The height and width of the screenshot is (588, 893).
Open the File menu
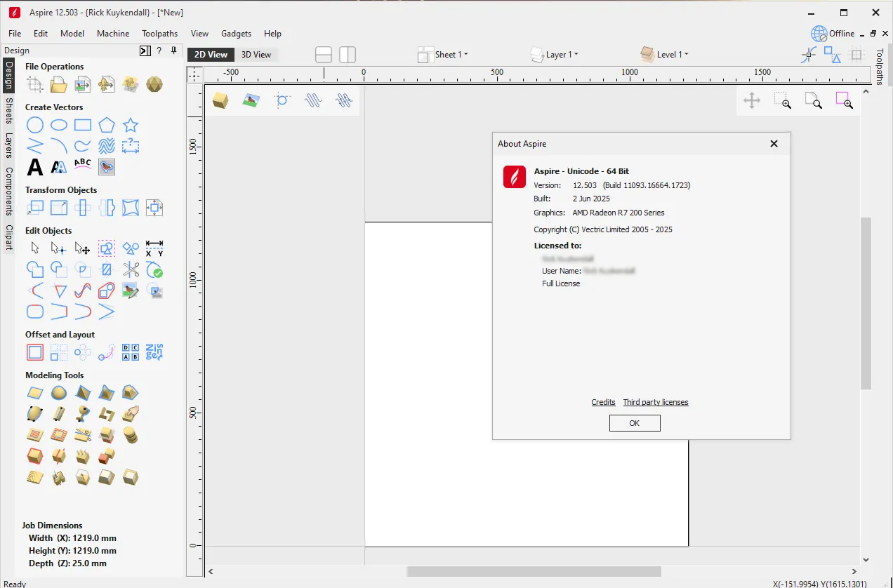15,34
